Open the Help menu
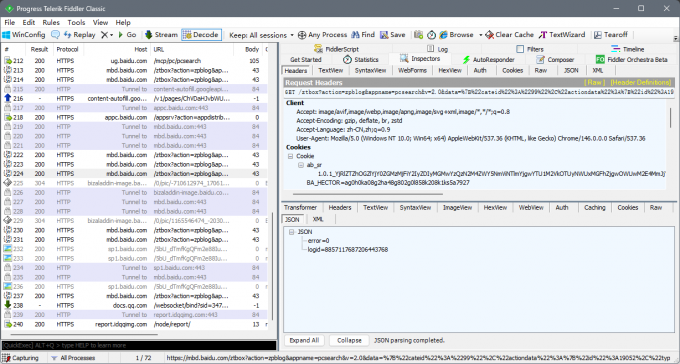680x364 pixels. point(123,22)
